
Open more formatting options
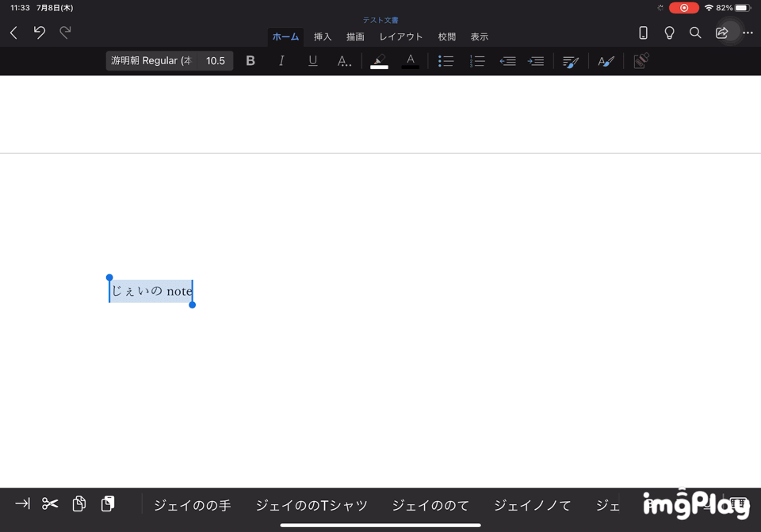coord(344,60)
